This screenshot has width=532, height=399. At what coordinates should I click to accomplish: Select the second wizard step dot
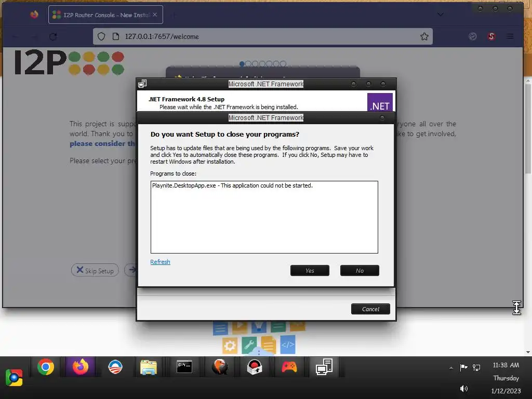248,63
